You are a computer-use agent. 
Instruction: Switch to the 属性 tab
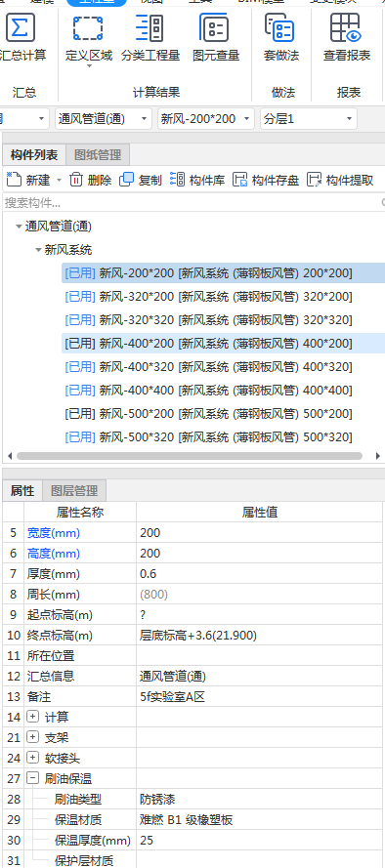22,490
